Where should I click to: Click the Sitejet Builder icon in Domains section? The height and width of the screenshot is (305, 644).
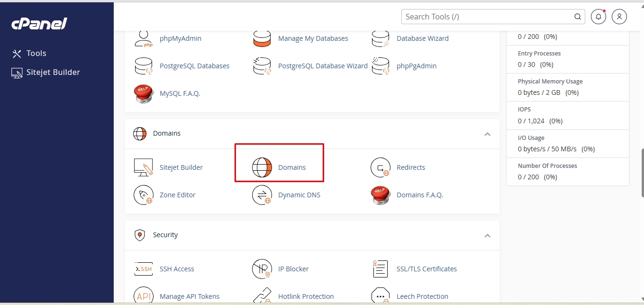(144, 167)
